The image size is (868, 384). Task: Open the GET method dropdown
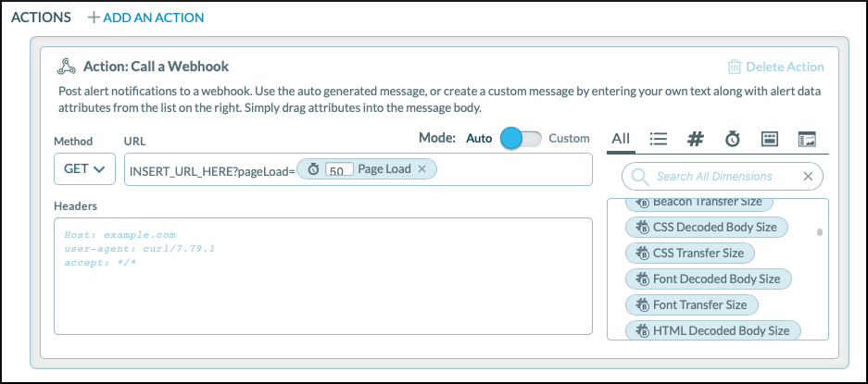[84, 169]
